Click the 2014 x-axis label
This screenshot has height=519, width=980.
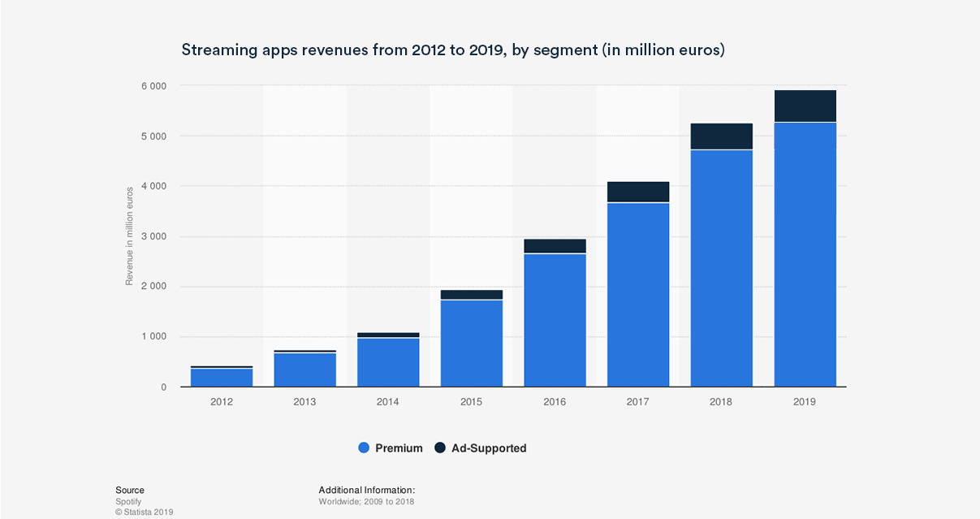click(388, 402)
